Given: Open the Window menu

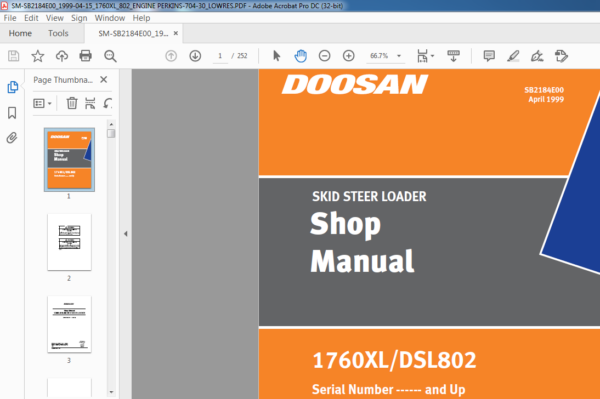Looking at the screenshot, I should tap(110, 18).
